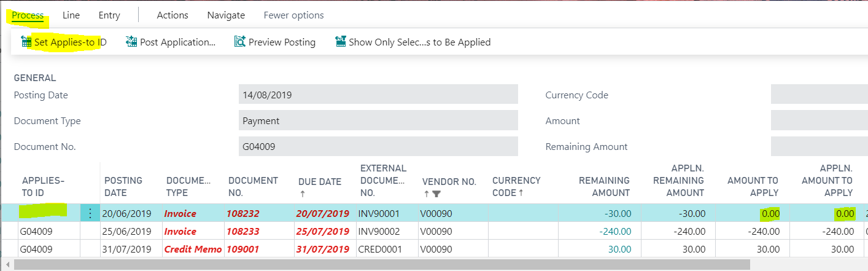The height and width of the screenshot is (271, 868).
Task: Click the Preview Posting magnifier icon
Action: (240, 42)
